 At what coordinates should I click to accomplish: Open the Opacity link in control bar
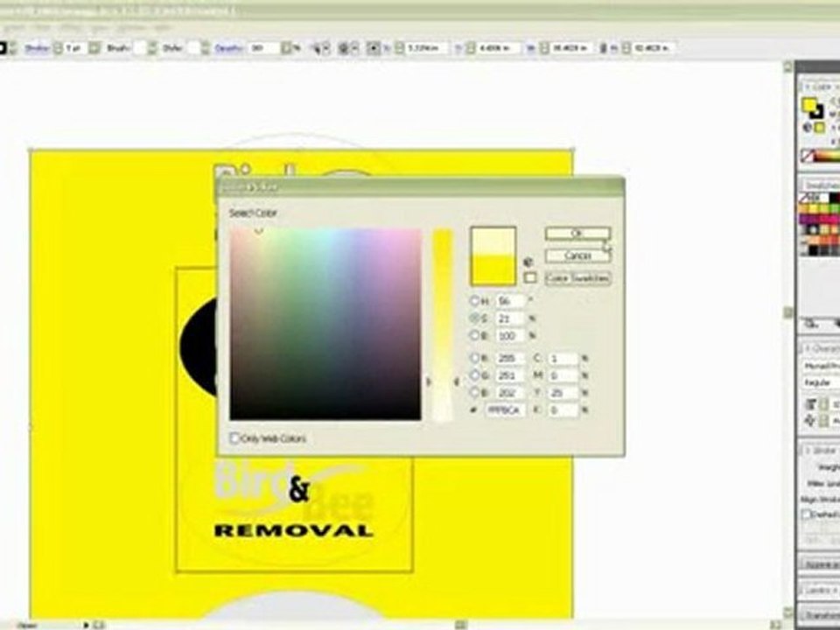click(x=228, y=48)
